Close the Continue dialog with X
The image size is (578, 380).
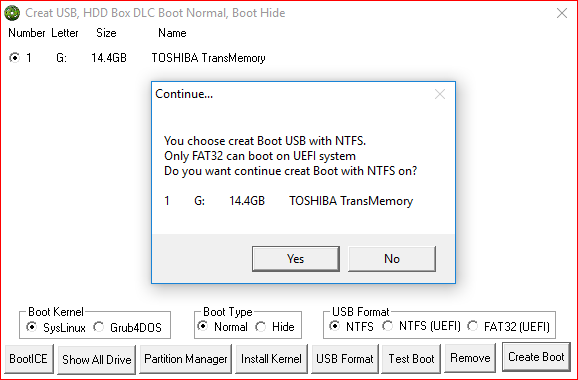point(440,94)
